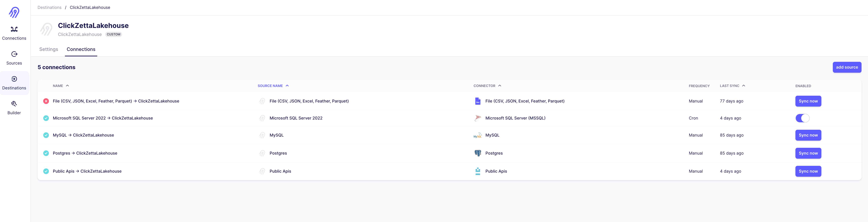868x222 pixels.
Task: Click the green status check on the Postgres connection
Action: pos(46,153)
